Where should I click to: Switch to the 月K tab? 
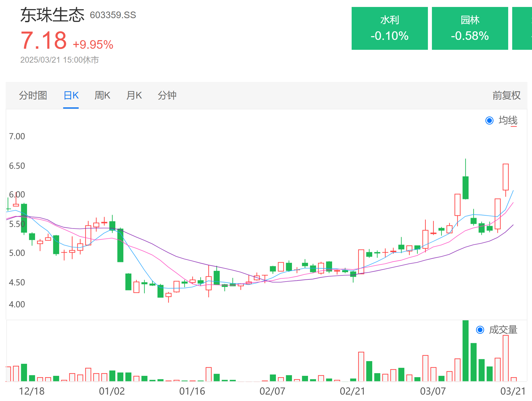(x=134, y=95)
